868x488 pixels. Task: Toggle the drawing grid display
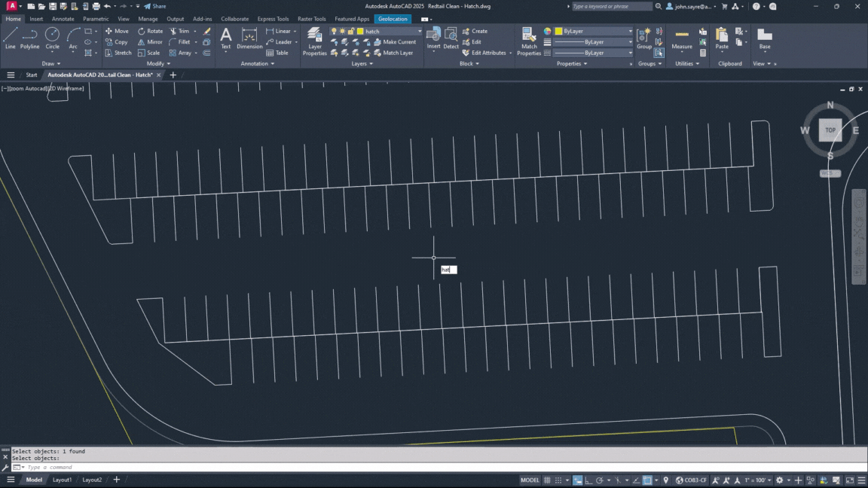coord(547,480)
